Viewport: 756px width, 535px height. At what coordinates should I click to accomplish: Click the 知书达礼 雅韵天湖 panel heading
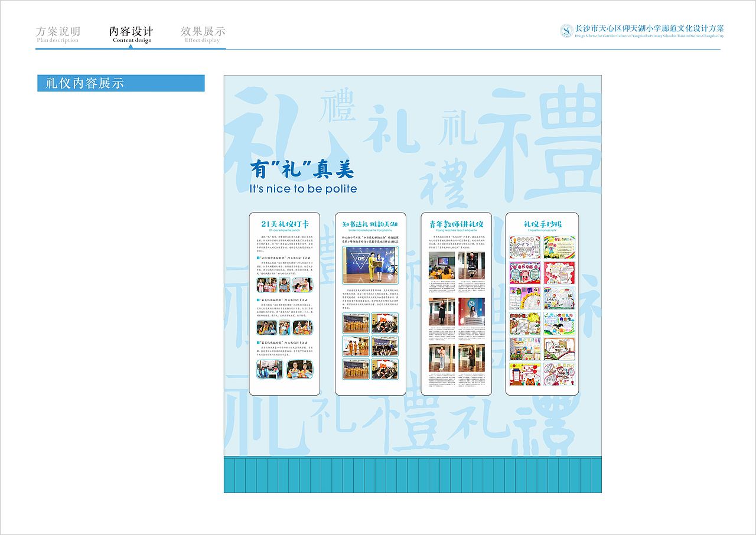click(369, 224)
